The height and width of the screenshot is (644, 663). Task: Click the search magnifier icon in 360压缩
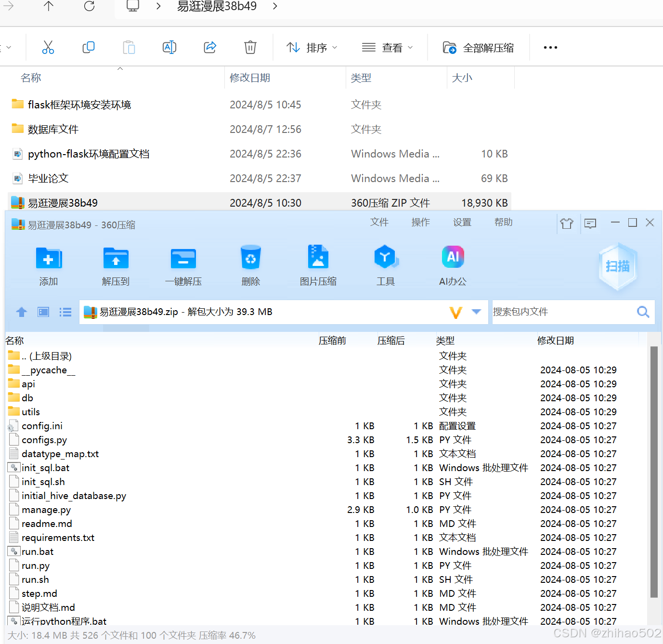[x=643, y=312]
